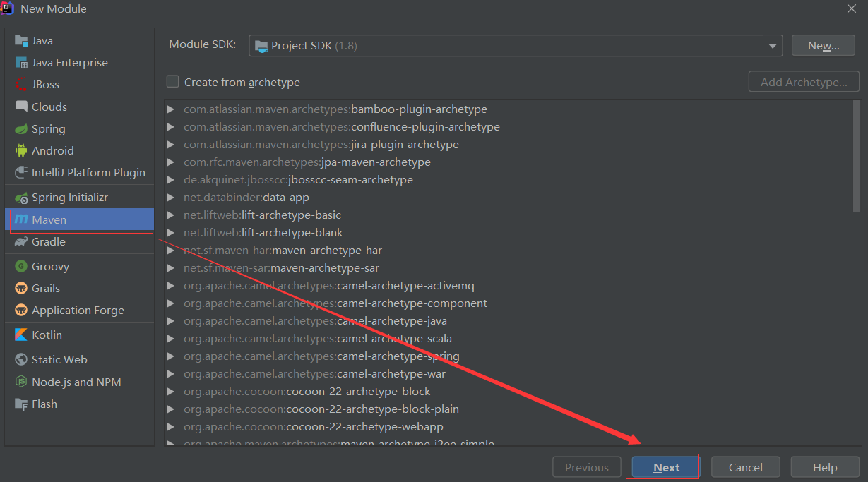Expand camel-archetype-activemq entry

(170, 286)
